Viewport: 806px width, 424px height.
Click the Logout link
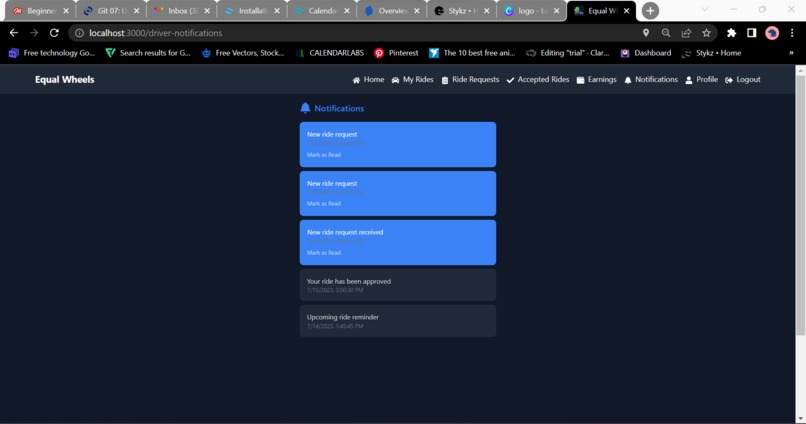(748, 80)
